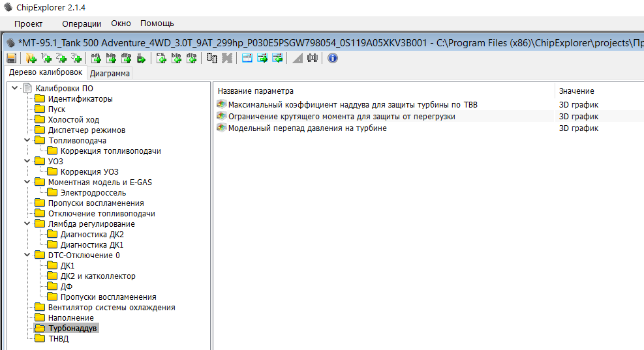The width and height of the screenshot is (644, 350).
Task: Select Модельный перепад давления на турбине row
Action: (307, 128)
